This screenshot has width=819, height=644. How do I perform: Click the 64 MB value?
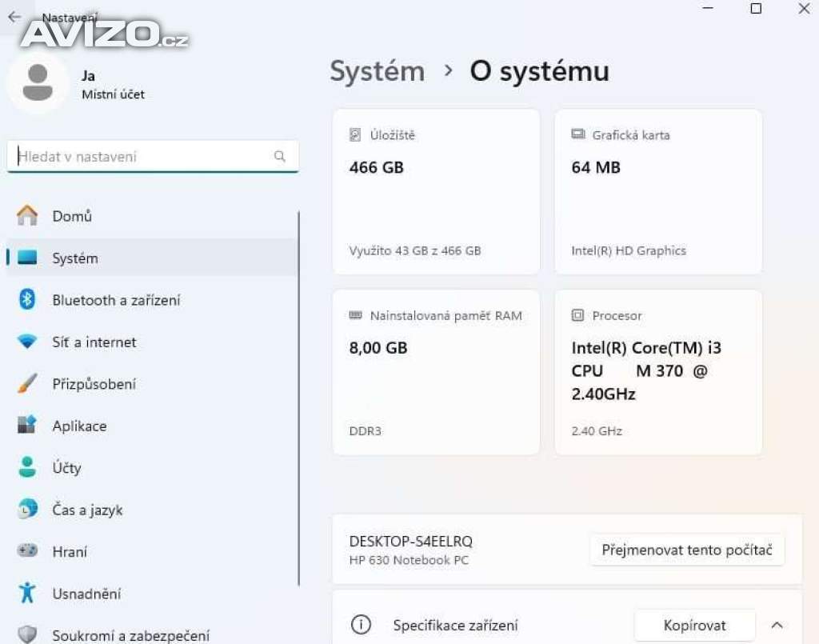(595, 167)
